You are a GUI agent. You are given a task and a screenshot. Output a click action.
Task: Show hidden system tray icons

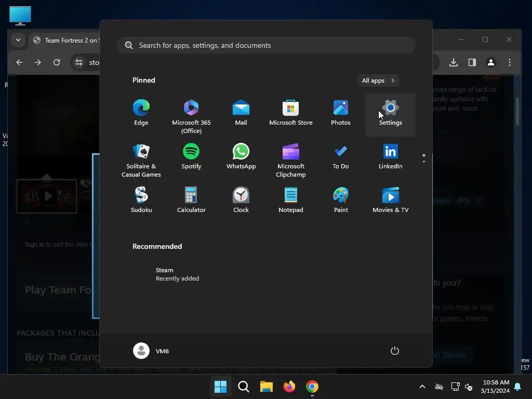(x=422, y=387)
